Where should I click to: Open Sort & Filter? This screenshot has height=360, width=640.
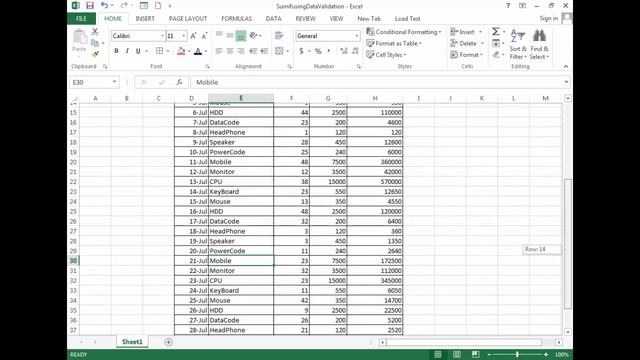pos(518,44)
